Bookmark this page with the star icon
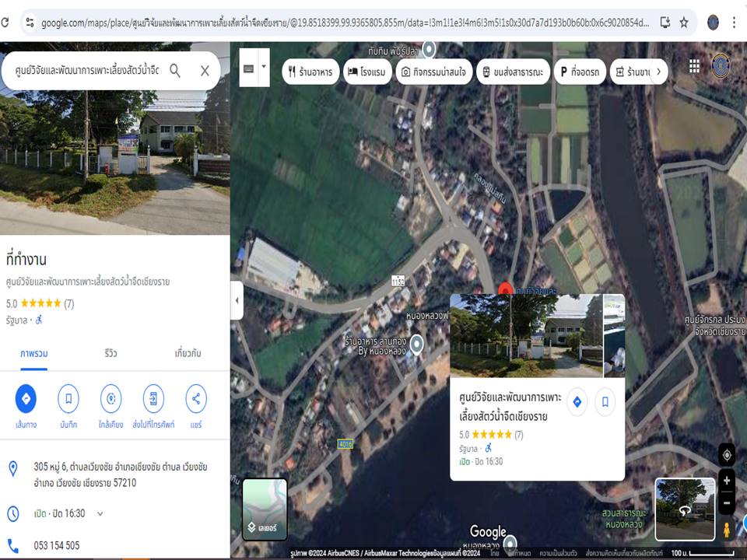 684,23
